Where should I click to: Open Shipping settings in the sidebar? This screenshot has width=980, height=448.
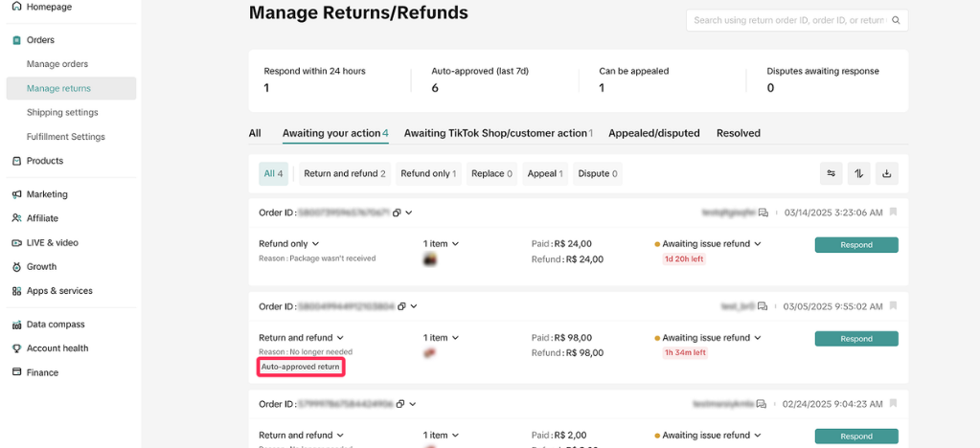click(x=62, y=112)
